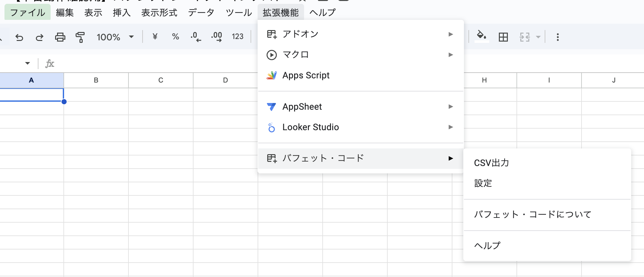644x277 pixels.
Task: Click the AppSheet menu entry
Action: click(x=361, y=107)
